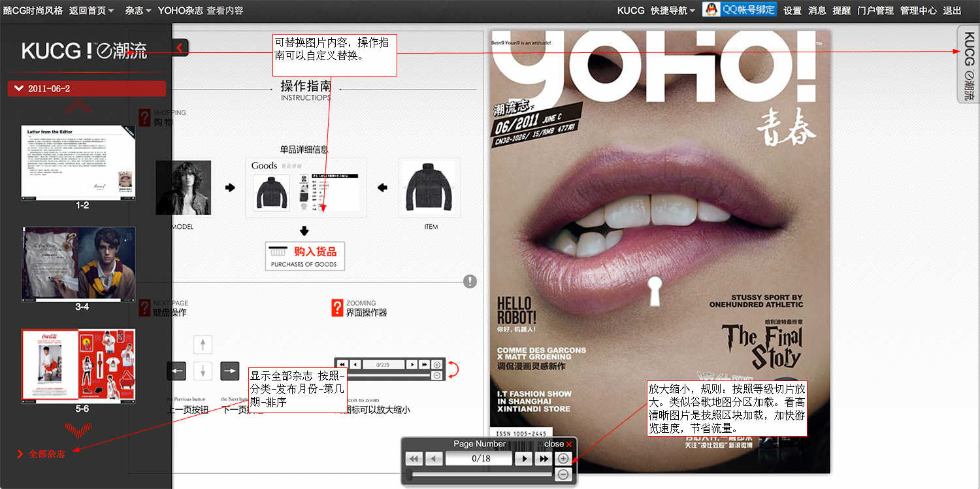Click KUCG in the right side of the top bar
The image size is (980, 489).
click(630, 10)
